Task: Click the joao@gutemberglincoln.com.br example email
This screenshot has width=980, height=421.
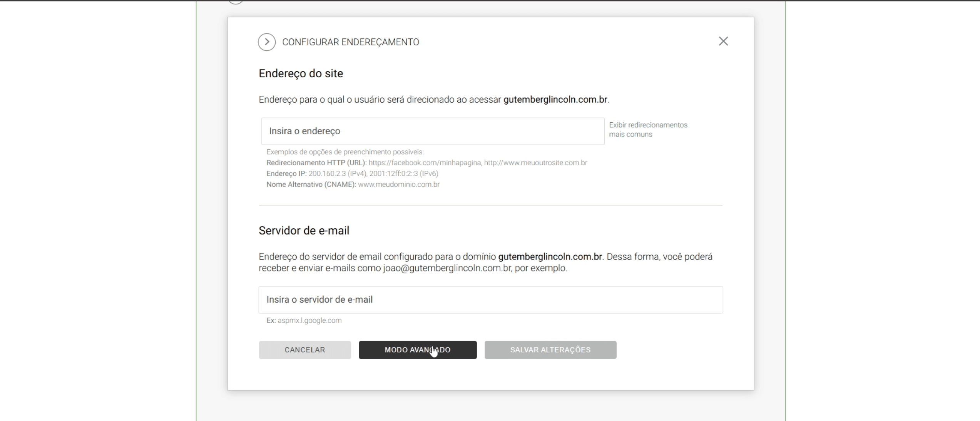Action: [x=447, y=268]
